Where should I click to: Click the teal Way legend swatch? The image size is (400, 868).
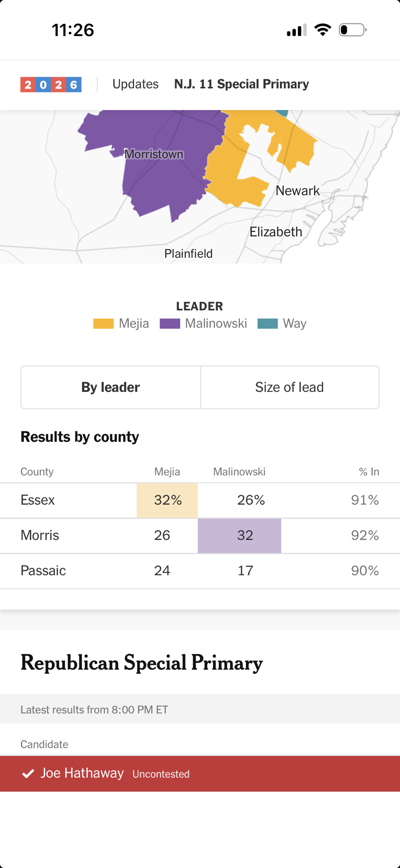tap(267, 324)
